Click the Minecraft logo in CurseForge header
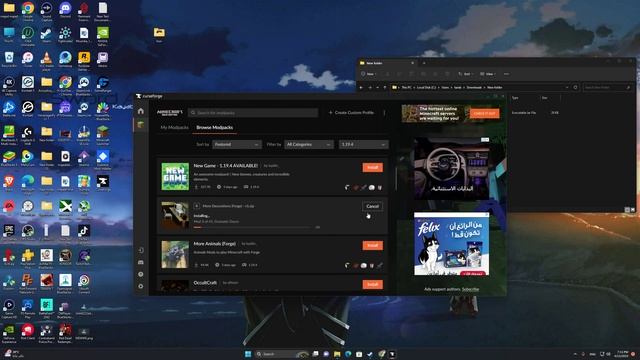This screenshot has height=360, width=640. 170,113
